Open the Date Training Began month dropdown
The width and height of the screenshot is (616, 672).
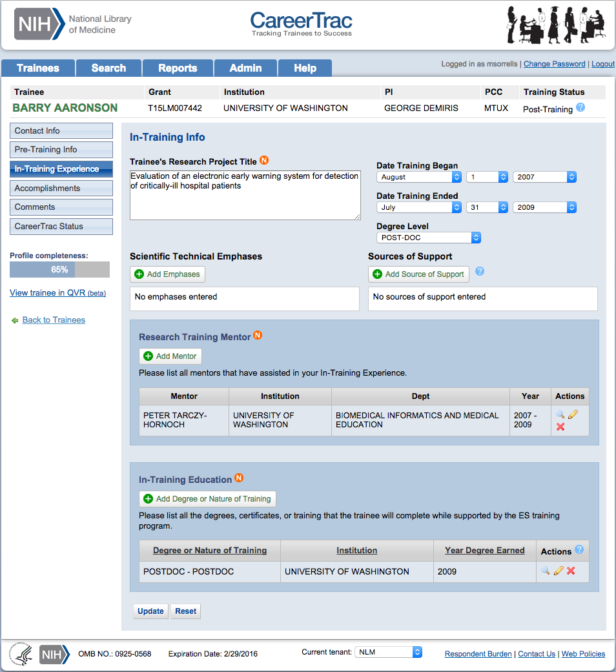tap(419, 177)
